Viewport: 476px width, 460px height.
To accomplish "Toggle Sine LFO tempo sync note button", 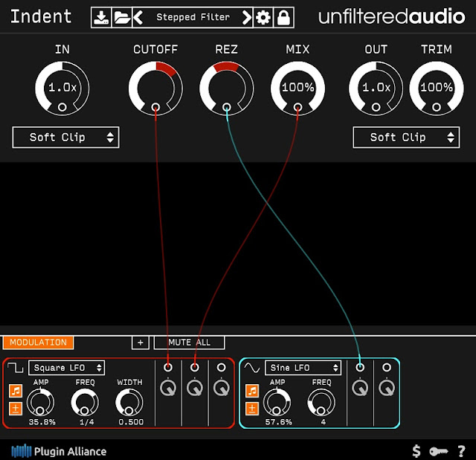I will pos(252,391).
